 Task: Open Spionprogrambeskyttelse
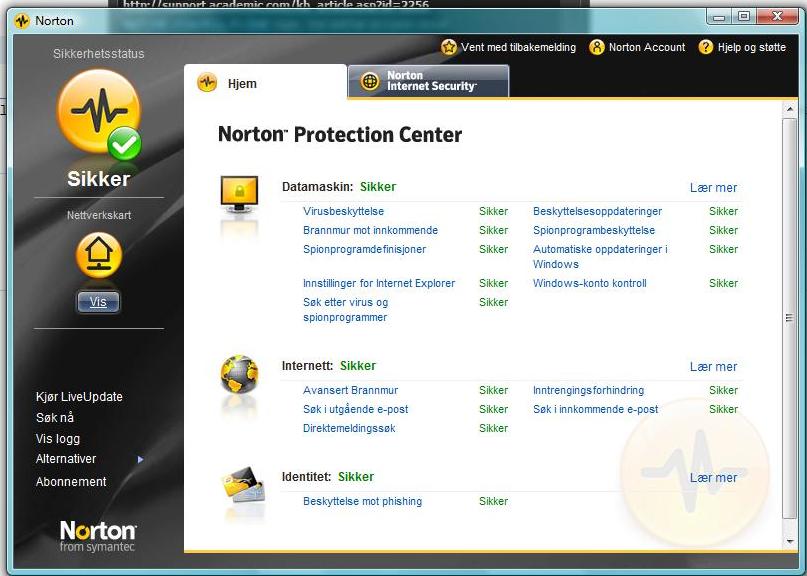pyautogui.click(x=594, y=230)
